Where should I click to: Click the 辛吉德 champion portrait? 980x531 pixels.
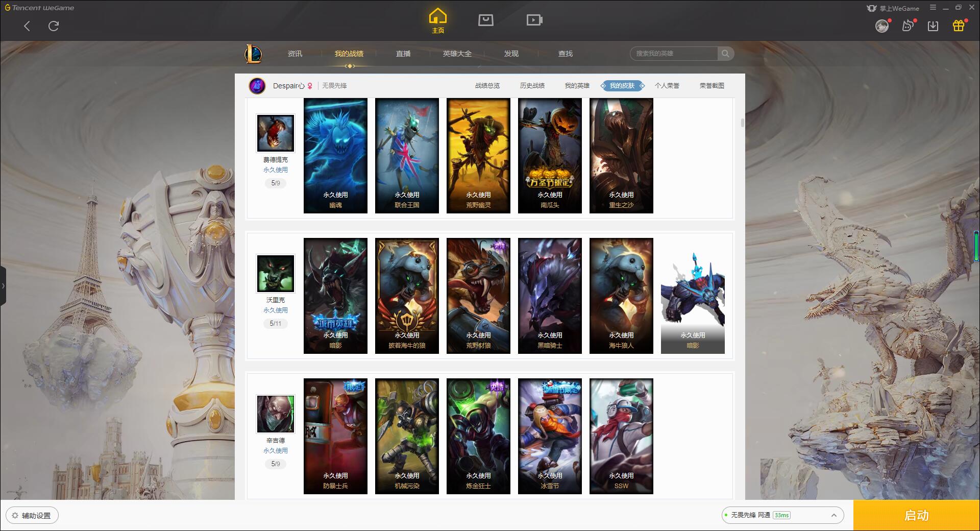pos(276,414)
